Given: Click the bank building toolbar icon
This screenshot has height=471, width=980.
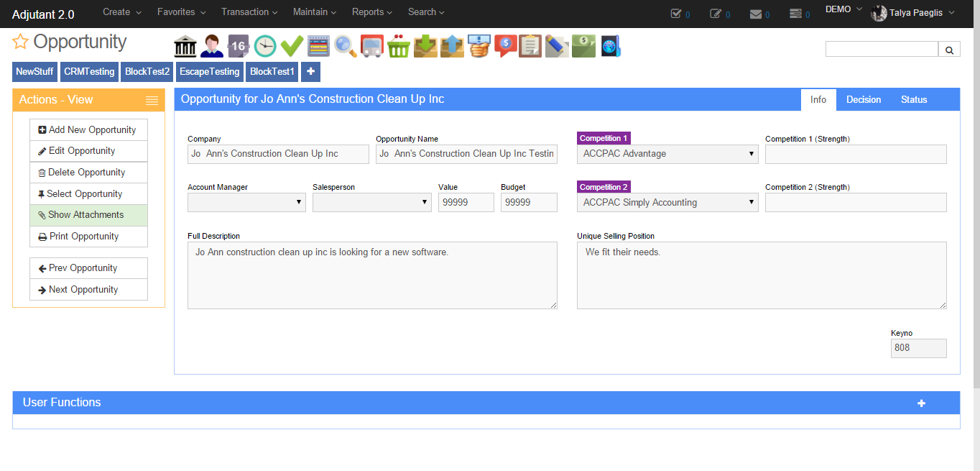Looking at the screenshot, I should pos(185,46).
